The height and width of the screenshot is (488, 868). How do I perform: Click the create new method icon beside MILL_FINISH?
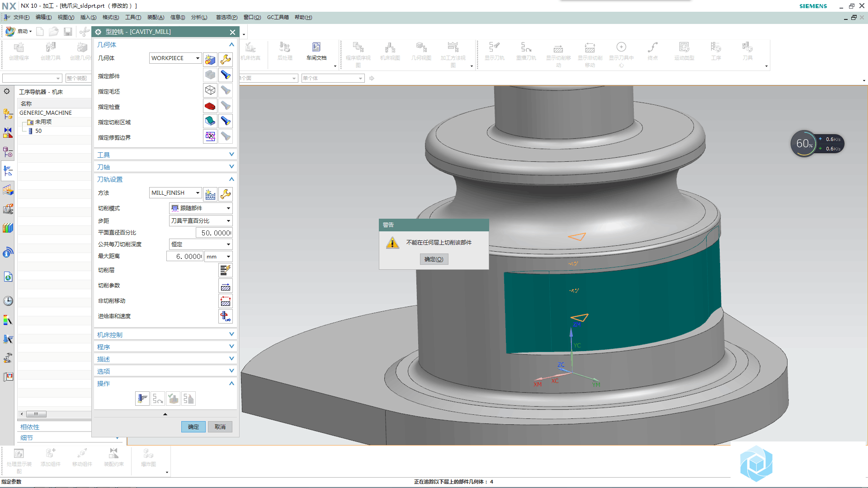pyautogui.click(x=210, y=194)
